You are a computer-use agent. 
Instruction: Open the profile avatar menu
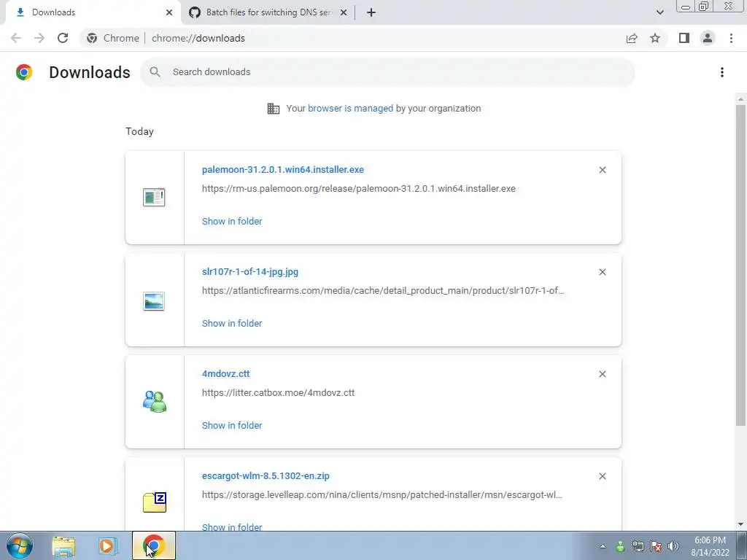tap(708, 38)
